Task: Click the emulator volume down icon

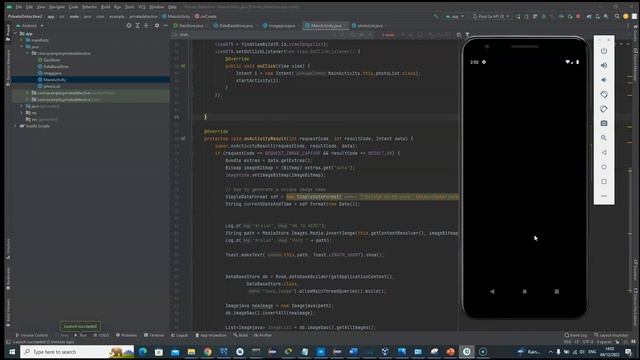Action: (604, 80)
